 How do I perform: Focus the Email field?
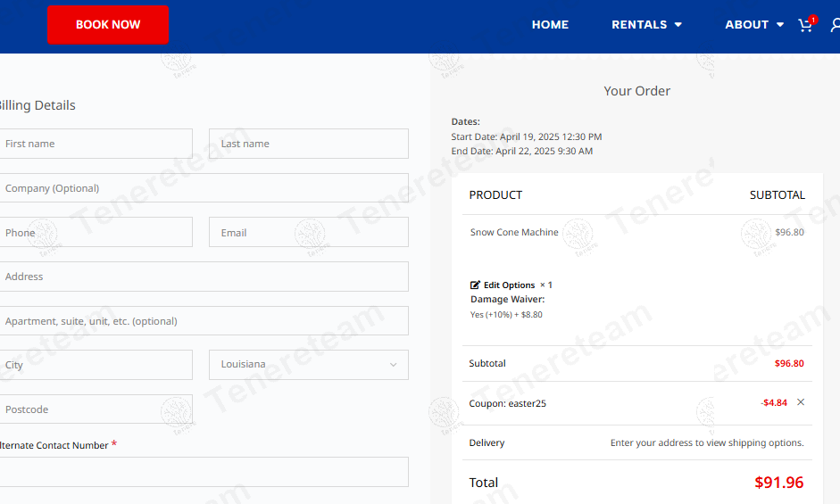pyautogui.click(x=309, y=232)
